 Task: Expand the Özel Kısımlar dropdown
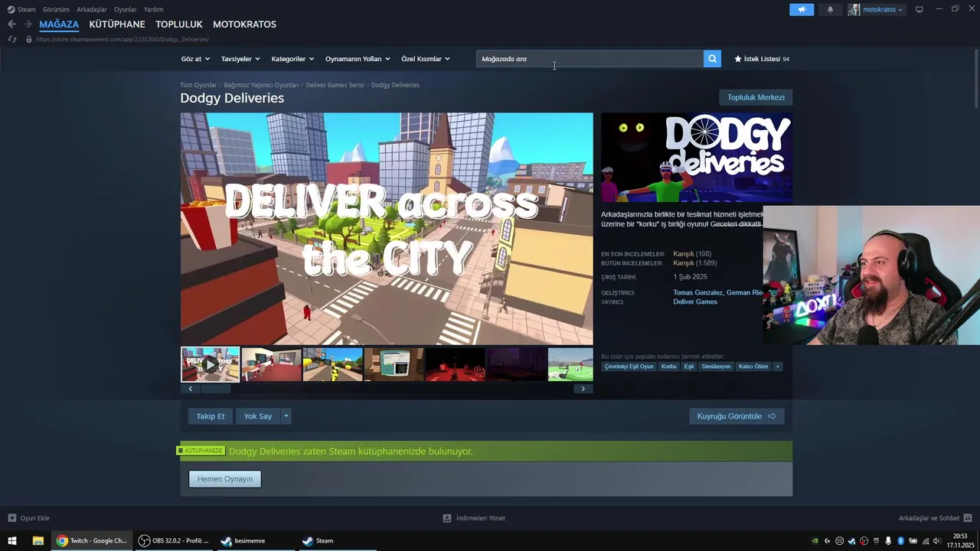(x=426, y=59)
